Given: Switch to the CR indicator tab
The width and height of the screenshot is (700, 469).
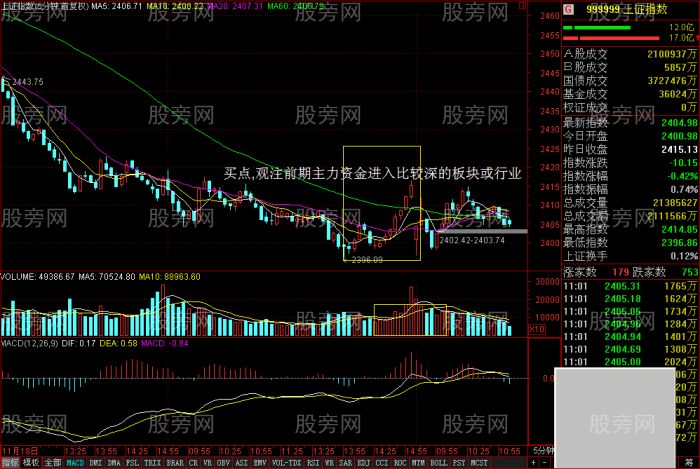Looking at the screenshot, I should (x=193, y=463).
